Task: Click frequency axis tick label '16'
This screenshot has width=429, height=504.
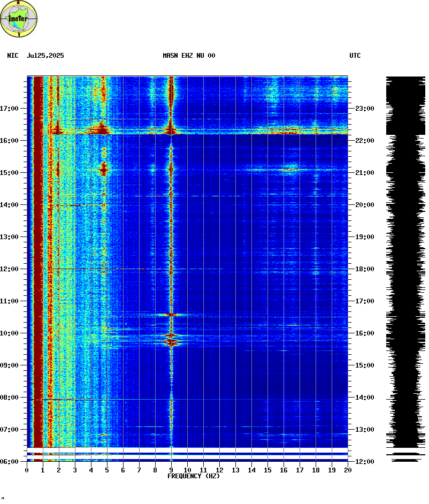Action: 284,470
